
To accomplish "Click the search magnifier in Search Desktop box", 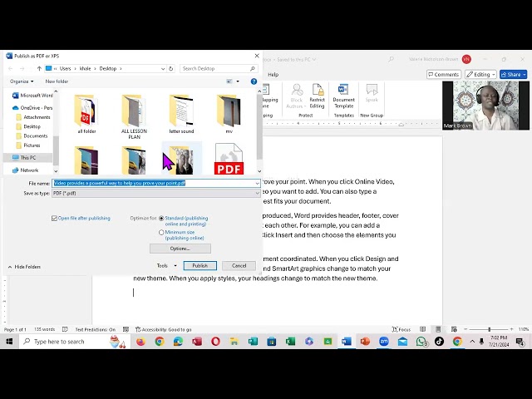I will pyautogui.click(x=253, y=68).
